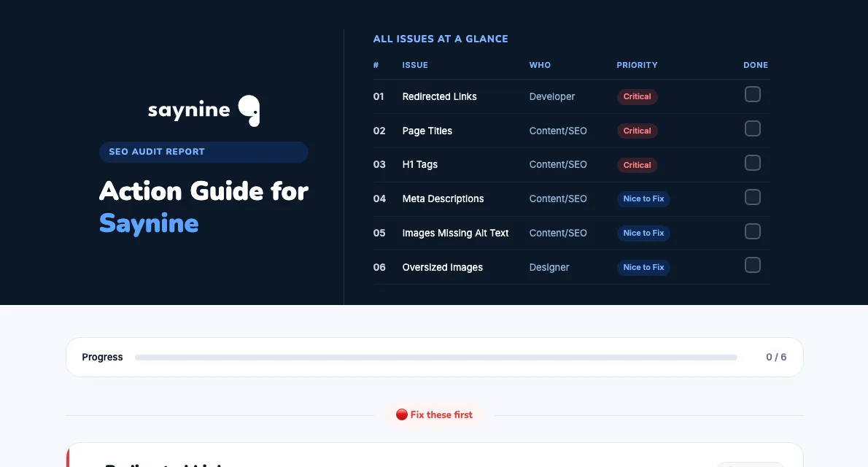
Task: Click the Progress label
Action: tap(102, 358)
